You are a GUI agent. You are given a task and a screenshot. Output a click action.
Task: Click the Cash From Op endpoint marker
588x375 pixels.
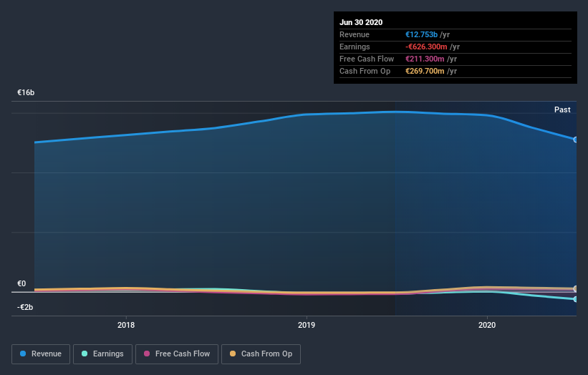point(576,289)
